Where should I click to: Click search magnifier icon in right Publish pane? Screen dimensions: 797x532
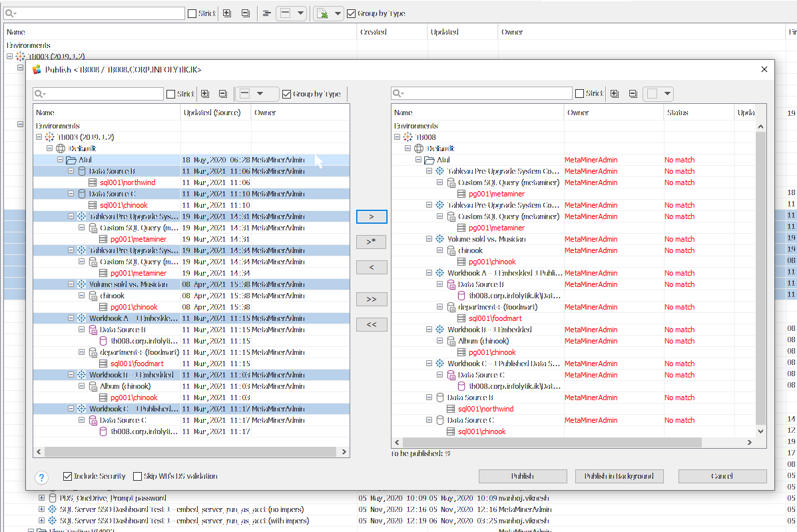click(398, 93)
